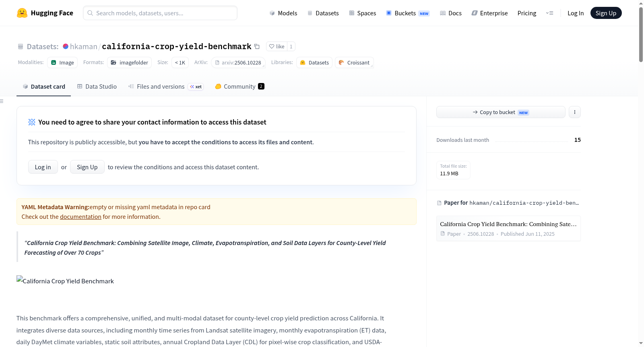Select the < 1K size tag
Screen dimensions: 644x347
[x=180, y=62]
